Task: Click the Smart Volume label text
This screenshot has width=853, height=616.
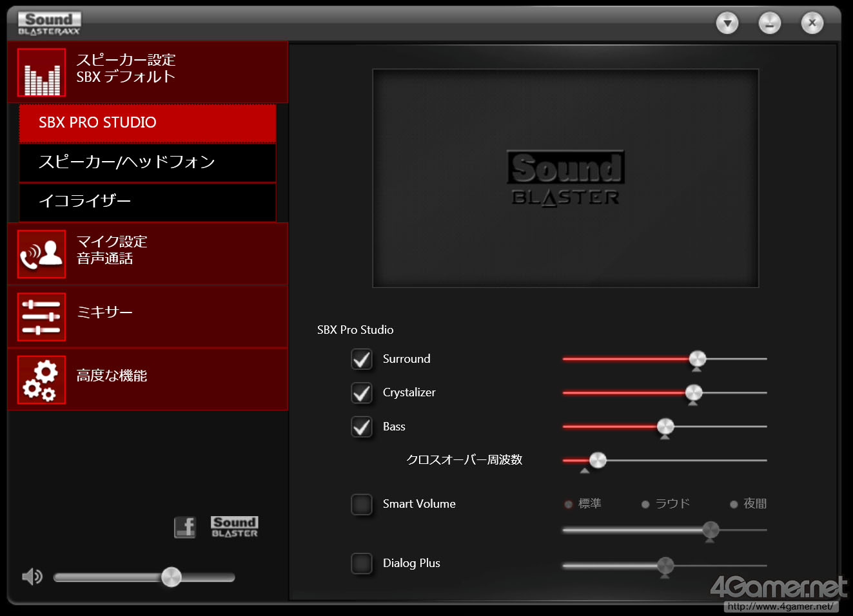Action: (419, 504)
